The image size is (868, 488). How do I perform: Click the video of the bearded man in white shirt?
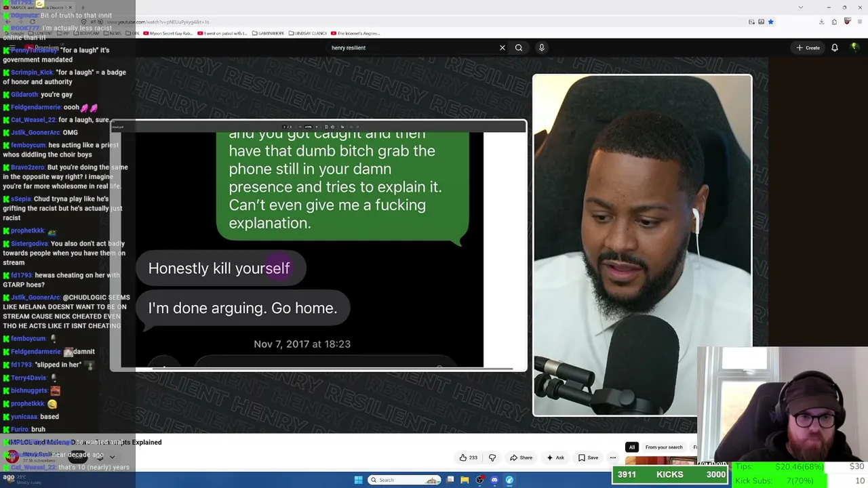pyautogui.click(x=642, y=244)
